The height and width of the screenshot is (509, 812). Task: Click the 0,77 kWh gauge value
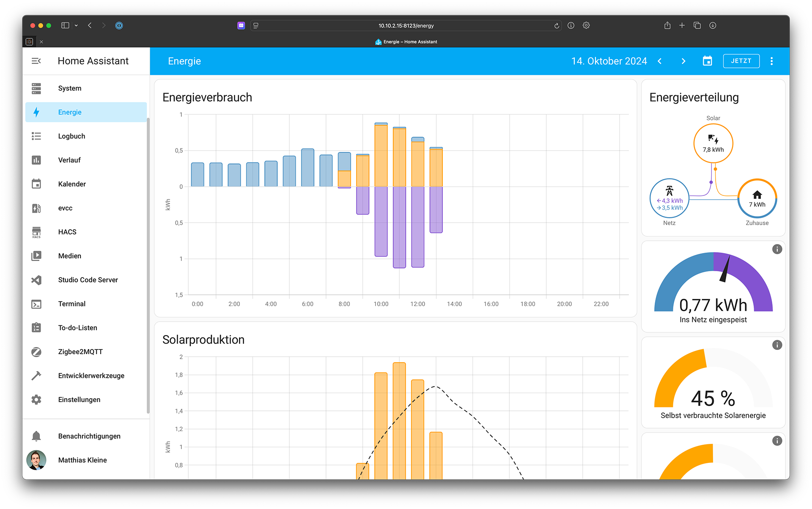pyautogui.click(x=713, y=305)
